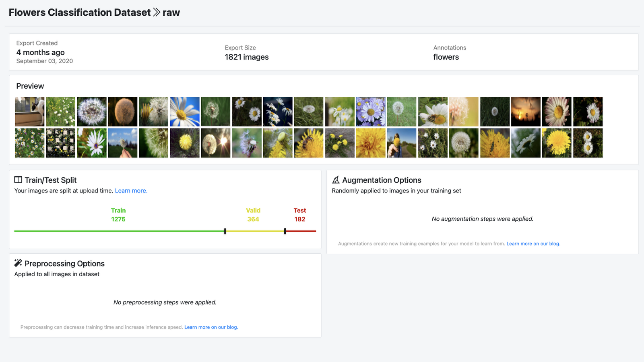The width and height of the screenshot is (644, 362).
Task: Click the Valid 364 count label
Action: pos(253,215)
